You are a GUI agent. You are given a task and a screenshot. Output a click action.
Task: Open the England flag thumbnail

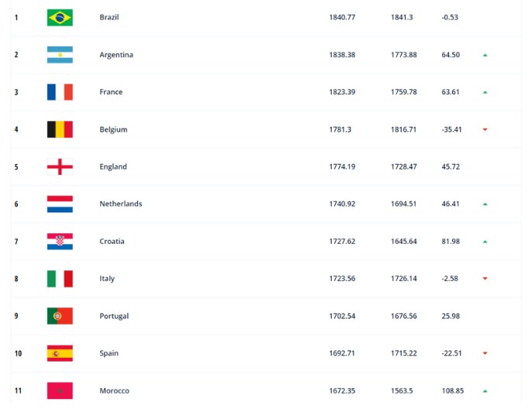pyautogui.click(x=60, y=167)
